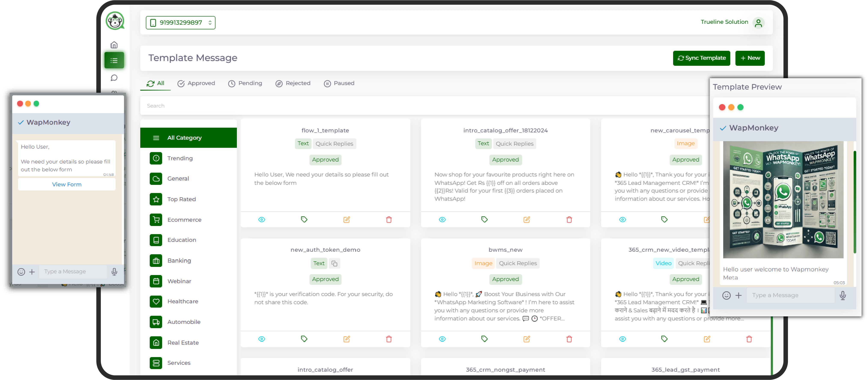Tag bwms_new using the tag icon

484,339
